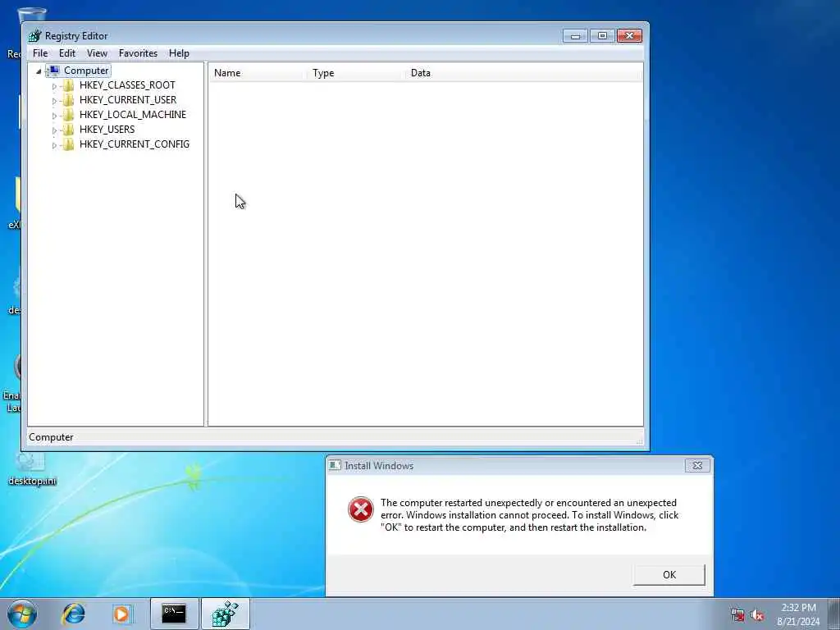This screenshot has width=840, height=630.
Task: Expand the HKEY_CURRENT_USER arrow
Action: coord(54,100)
